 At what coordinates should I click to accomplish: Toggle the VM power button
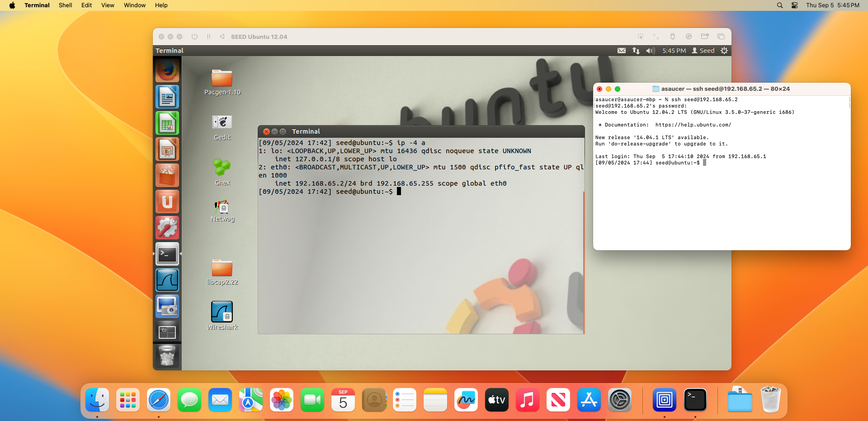pyautogui.click(x=194, y=37)
